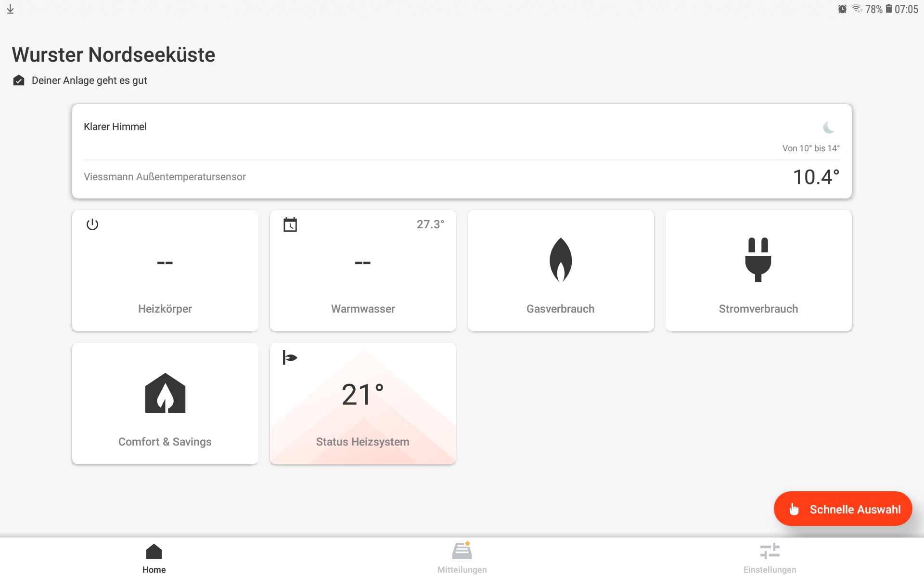This screenshot has width=924, height=578.
Task: Tap the schedule calendar icon on Warmwasser card
Action: click(290, 224)
